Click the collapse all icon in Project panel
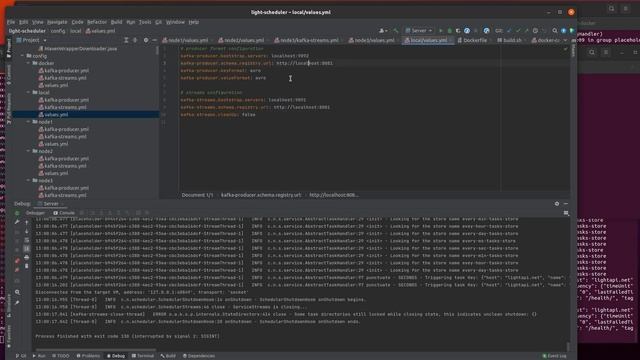The height and width of the screenshot is (360, 640). click(135, 40)
